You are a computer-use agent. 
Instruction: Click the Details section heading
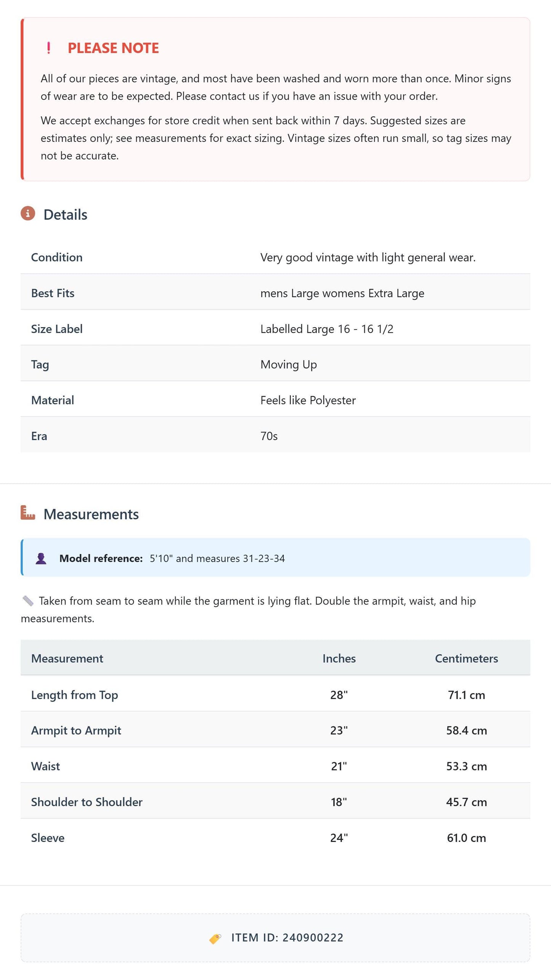point(65,215)
